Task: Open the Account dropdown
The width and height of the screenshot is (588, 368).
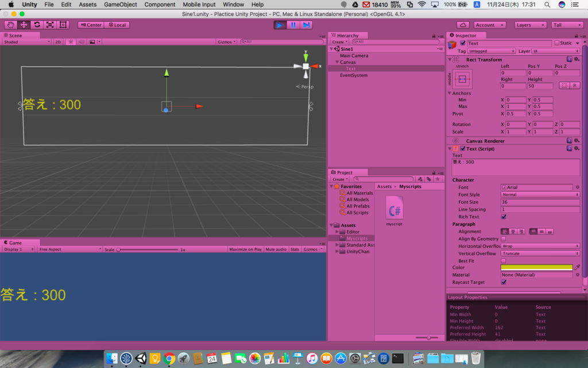Action: click(x=489, y=25)
